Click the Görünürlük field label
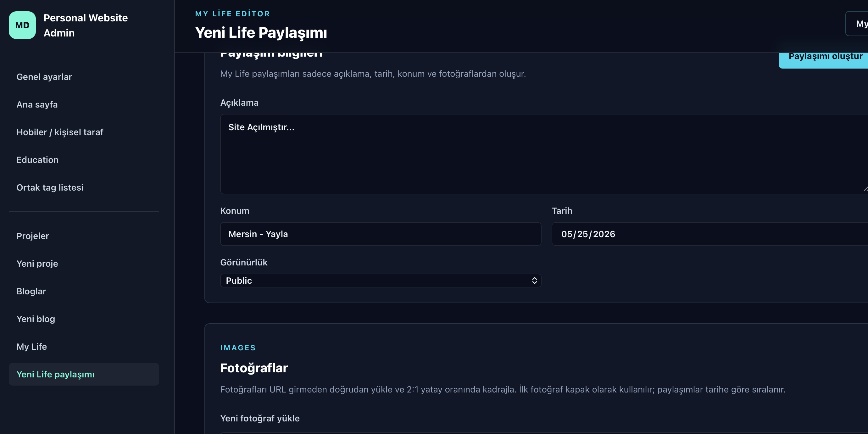Image resolution: width=868 pixels, height=434 pixels. pos(244,263)
